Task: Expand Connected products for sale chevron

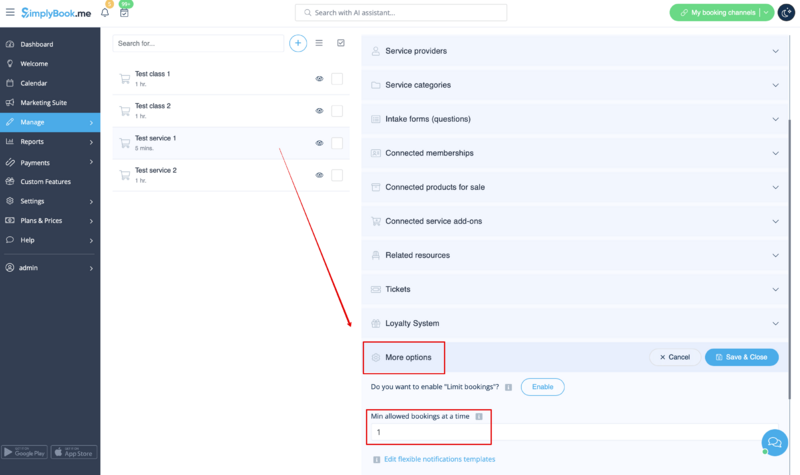Action: tap(776, 187)
